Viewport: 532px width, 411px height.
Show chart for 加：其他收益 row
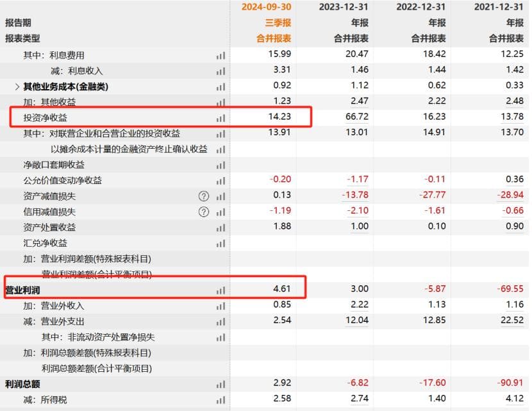[x=220, y=103]
